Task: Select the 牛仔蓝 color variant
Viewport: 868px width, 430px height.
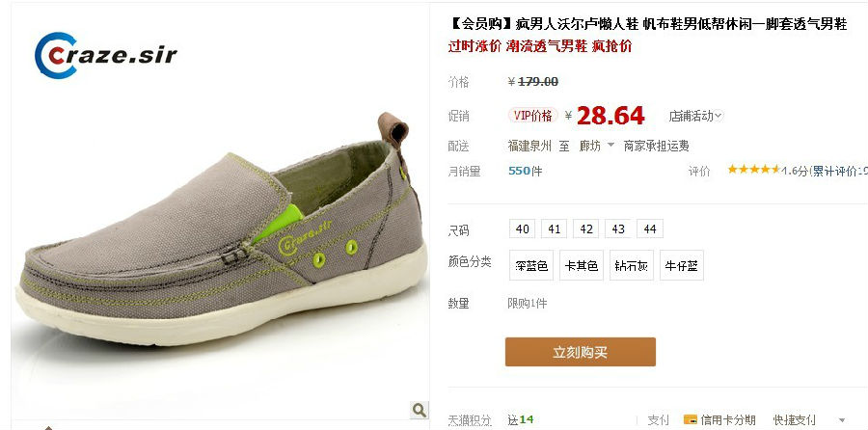Action: point(682,266)
